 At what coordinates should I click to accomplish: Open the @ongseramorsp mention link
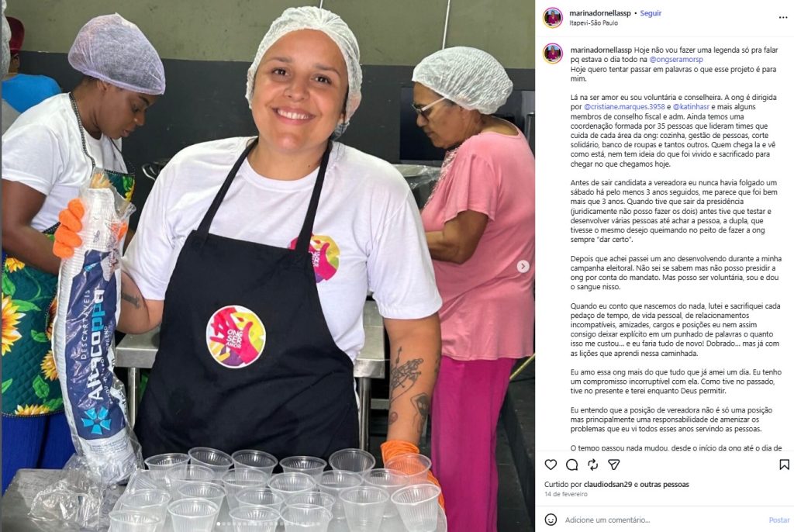[676, 59]
